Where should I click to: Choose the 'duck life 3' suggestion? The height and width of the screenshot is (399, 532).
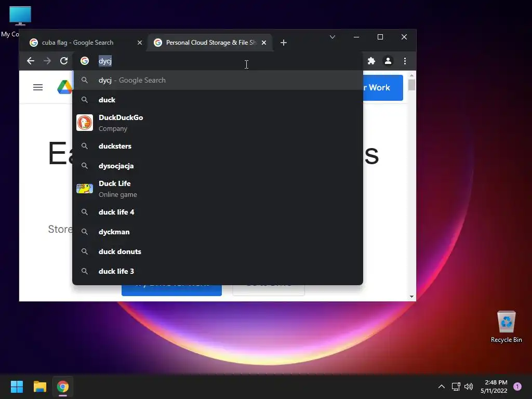point(218,271)
